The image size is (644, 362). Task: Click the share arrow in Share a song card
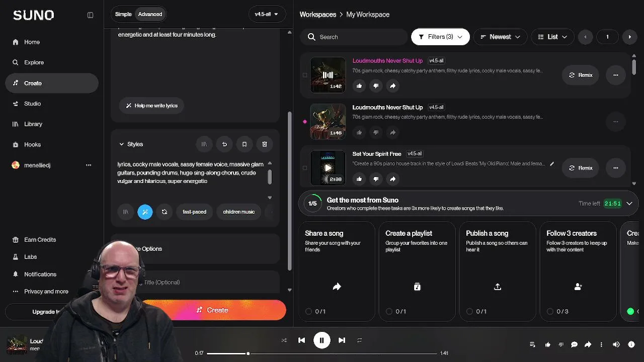[337, 287]
